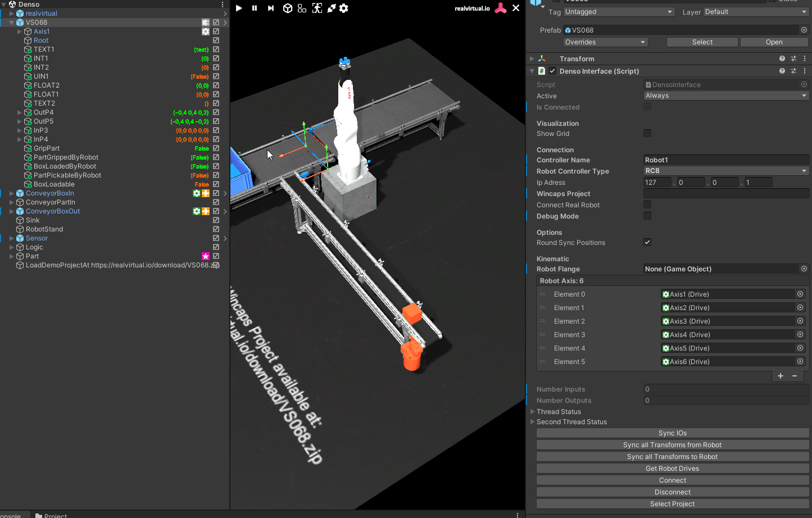Click the walking person icon in the toolbar
812x518 pixels.
pyautogui.click(x=317, y=8)
